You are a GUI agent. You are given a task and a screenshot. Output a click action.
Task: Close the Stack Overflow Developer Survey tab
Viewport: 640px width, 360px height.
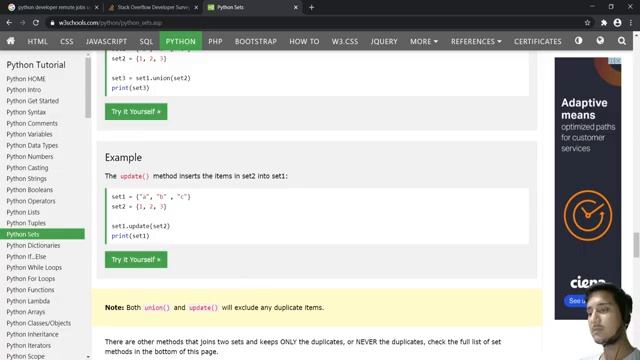196,7
